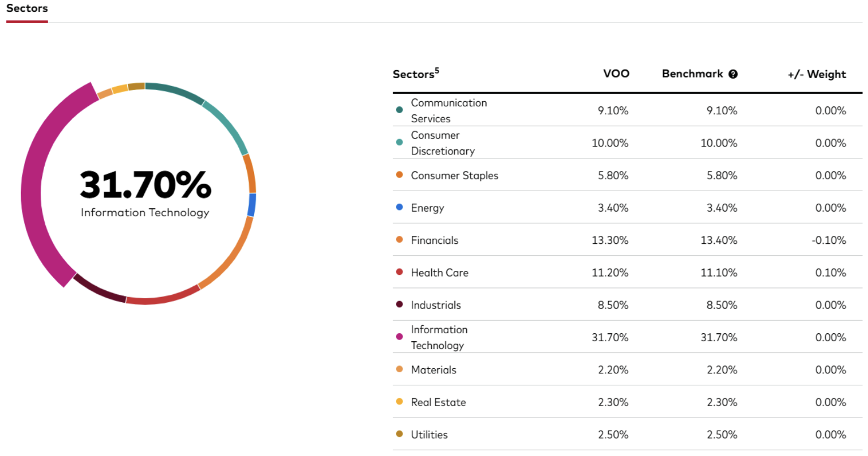Click the blue Energy legend dot
868x456 pixels.
(399, 208)
